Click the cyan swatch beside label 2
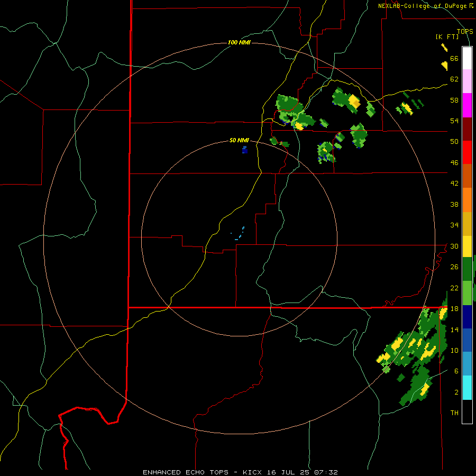476x476 pixels. [x=467, y=388]
